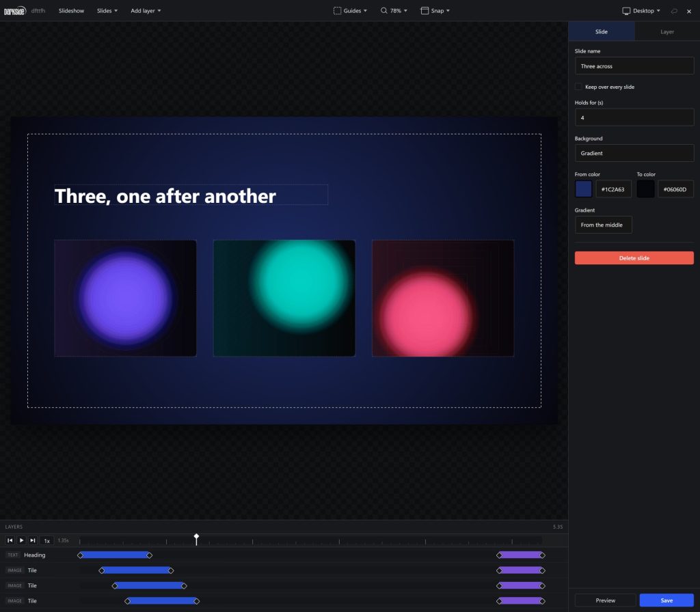This screenshot has width=700, height=612.
Task: Select the purple circle tile image
Action: pyautogui.click(x=126, y=298)
